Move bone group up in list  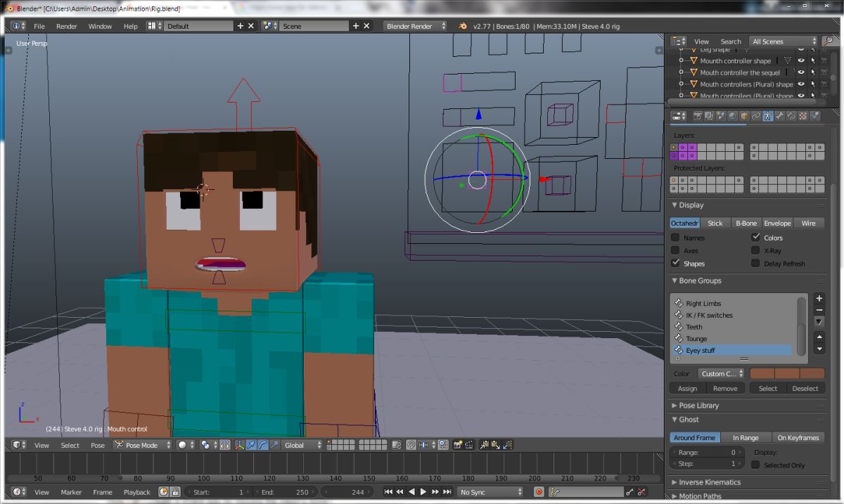819,337
